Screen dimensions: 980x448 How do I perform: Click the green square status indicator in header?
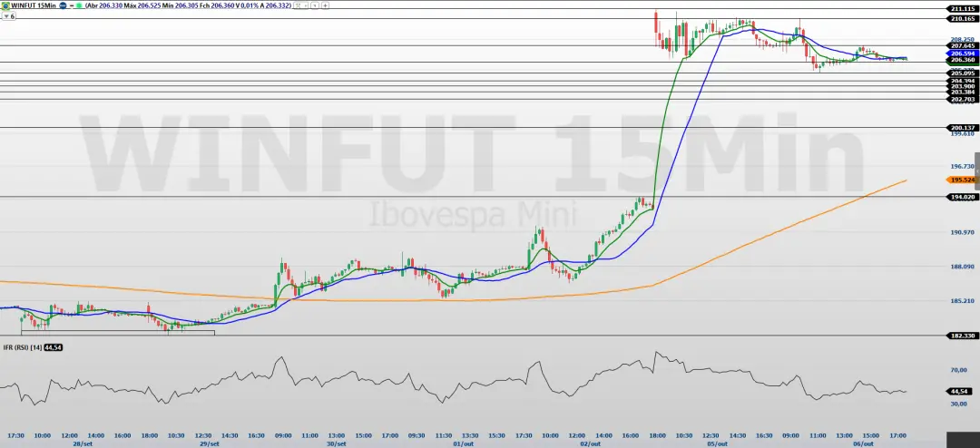coord(79,5)
